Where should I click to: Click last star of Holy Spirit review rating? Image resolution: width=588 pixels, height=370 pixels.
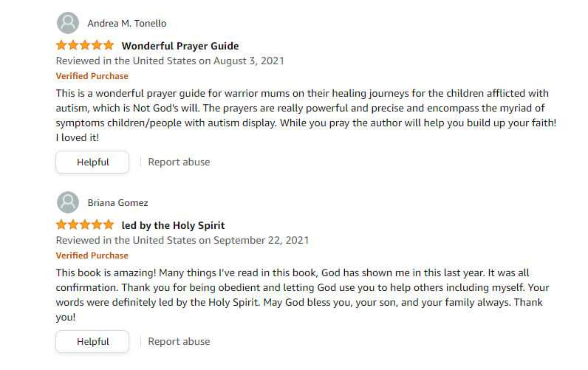click(x=109, y=225)
